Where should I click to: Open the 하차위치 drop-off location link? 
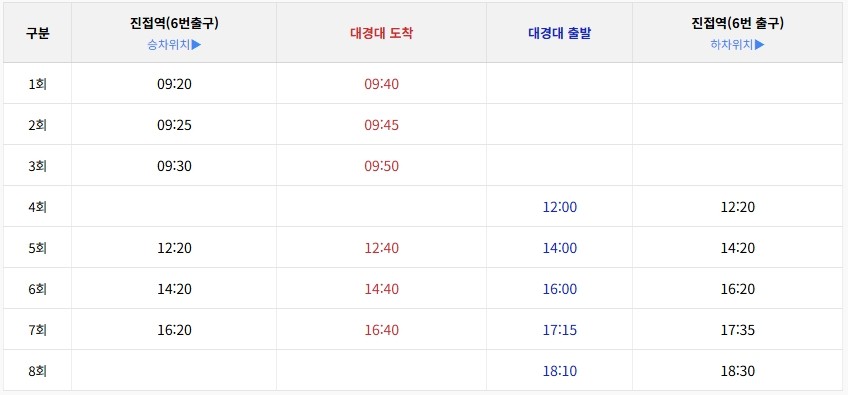coord(738,44)
